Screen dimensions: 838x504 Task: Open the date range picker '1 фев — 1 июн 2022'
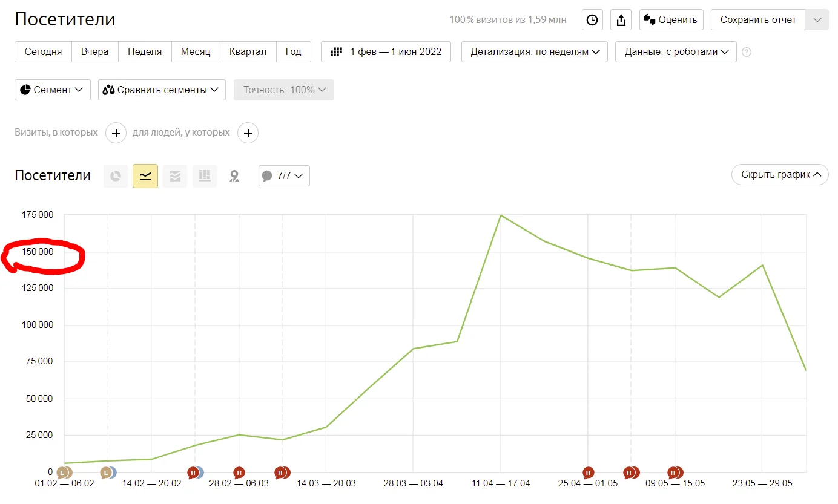386,52
